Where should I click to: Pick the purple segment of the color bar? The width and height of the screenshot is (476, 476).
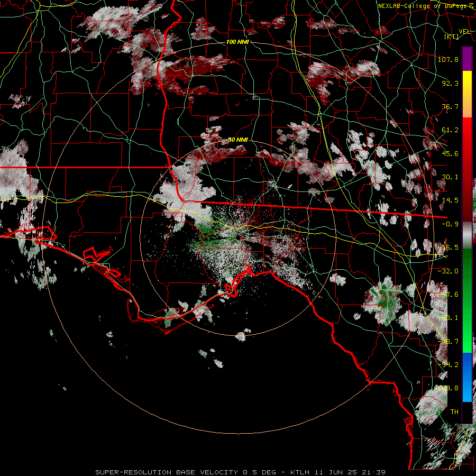click(467, 59)
